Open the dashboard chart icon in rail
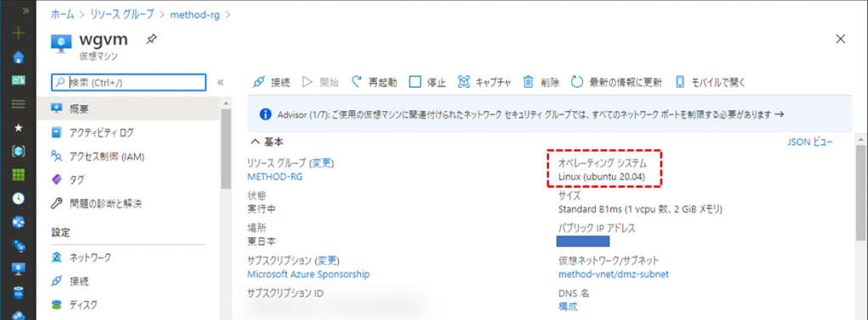Image resolution: width=868 pixels, height=320 pixels. [19, 80]
